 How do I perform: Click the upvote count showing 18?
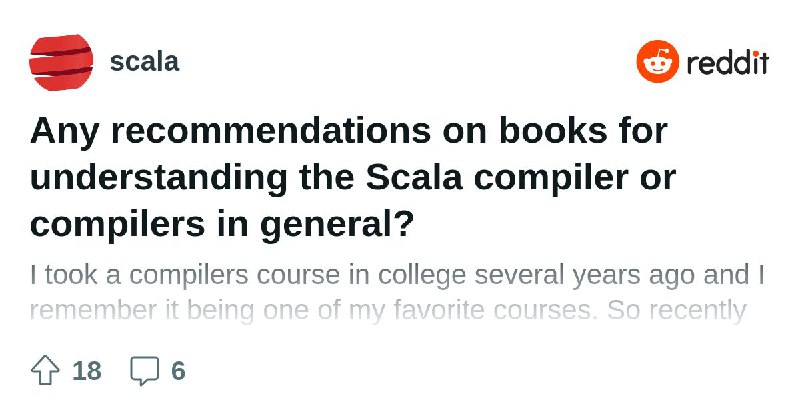click(87, 370)
